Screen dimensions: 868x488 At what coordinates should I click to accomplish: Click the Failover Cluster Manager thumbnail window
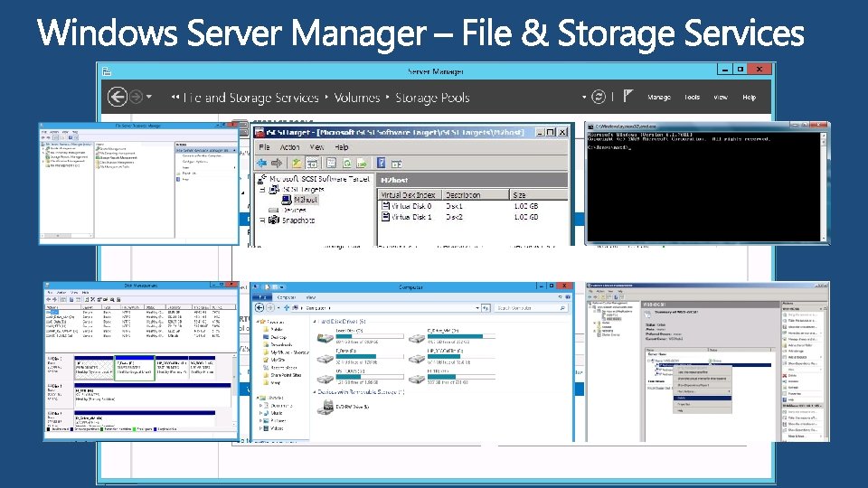click(707, 361)
